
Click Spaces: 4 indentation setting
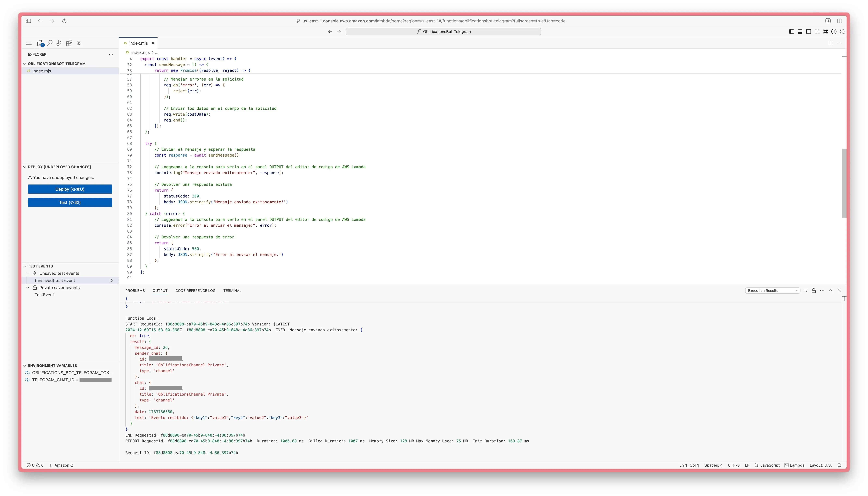click(713, 465)
